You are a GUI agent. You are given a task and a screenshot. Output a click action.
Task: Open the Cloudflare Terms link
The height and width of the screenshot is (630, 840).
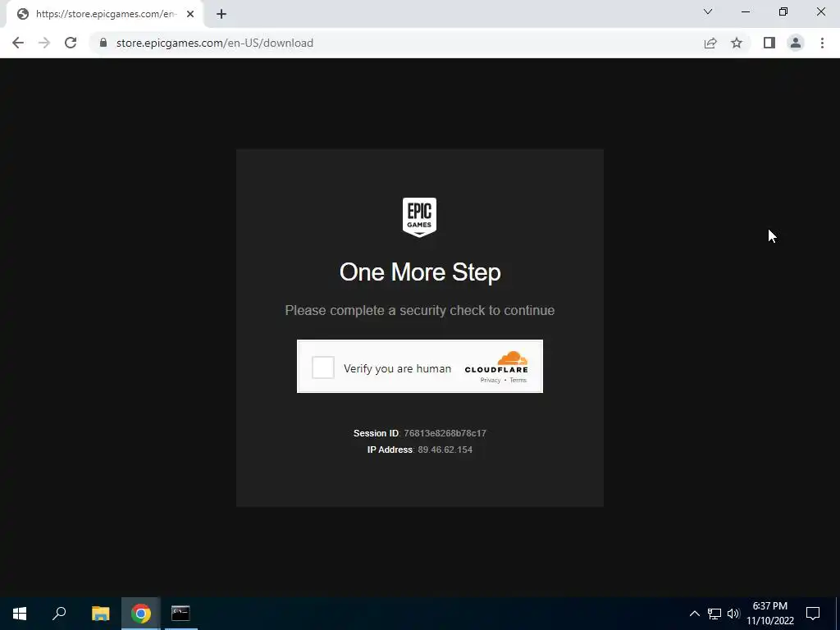[x=518, y=381]
